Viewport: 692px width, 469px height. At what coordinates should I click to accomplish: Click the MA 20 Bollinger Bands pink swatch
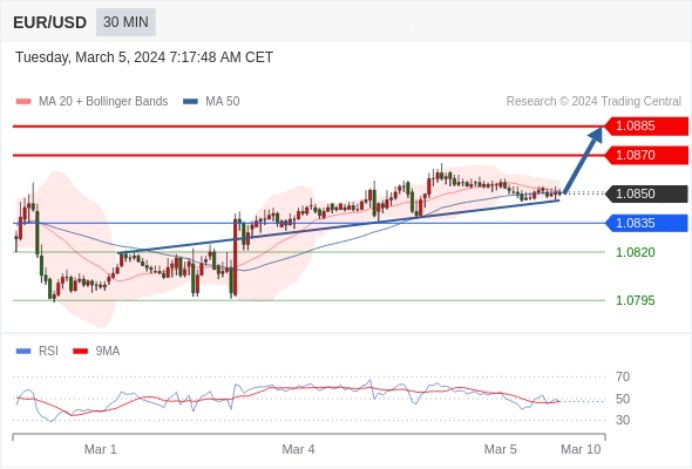coord(23,101)
